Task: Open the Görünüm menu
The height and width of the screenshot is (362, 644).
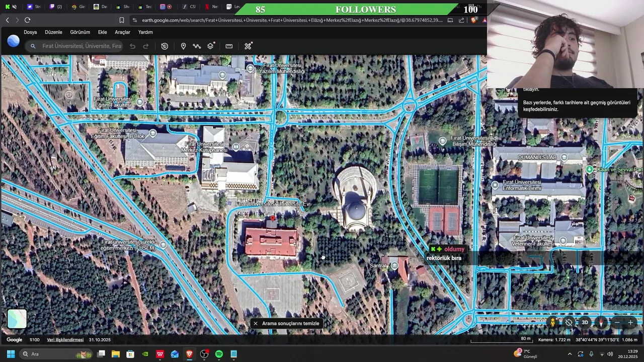Action: click(80, 32)
